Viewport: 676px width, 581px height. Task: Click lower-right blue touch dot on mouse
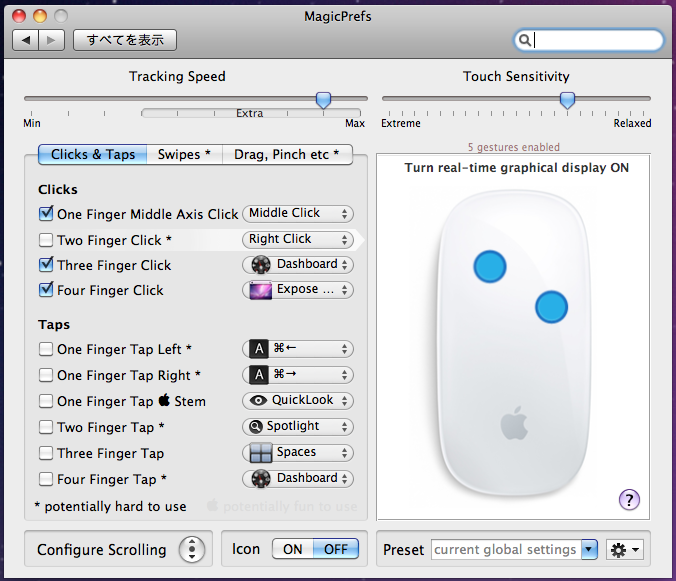click(551, 307)
